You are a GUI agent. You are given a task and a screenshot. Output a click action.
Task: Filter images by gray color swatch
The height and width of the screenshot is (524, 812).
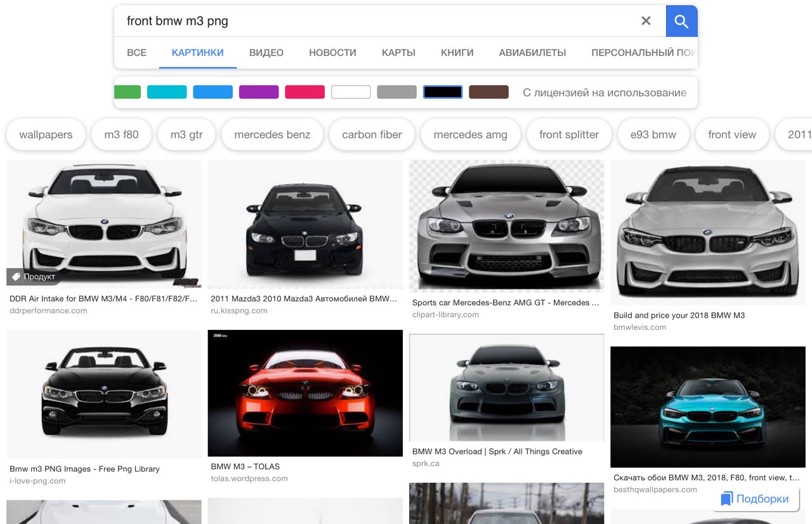click(396, 92)
